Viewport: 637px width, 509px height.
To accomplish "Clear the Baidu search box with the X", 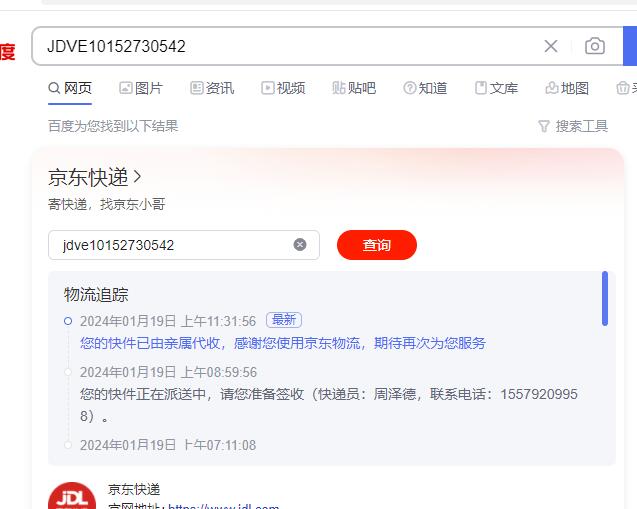I will click(x=551, y=46).
